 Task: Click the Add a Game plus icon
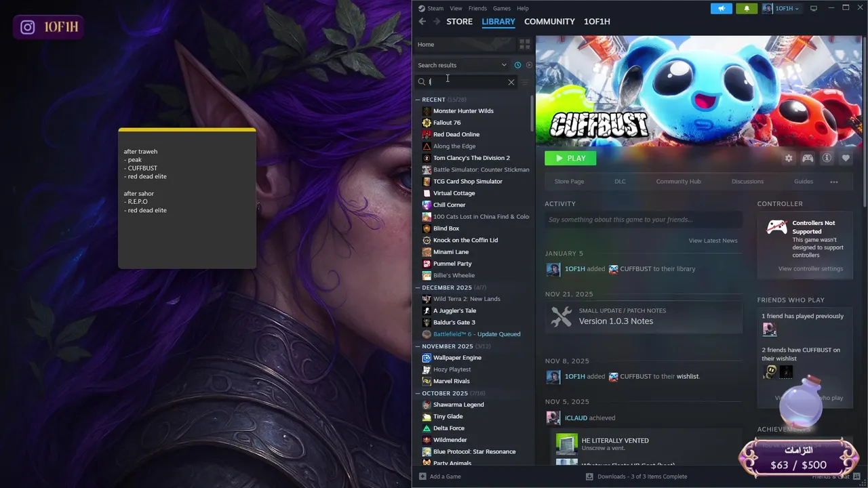422,476
